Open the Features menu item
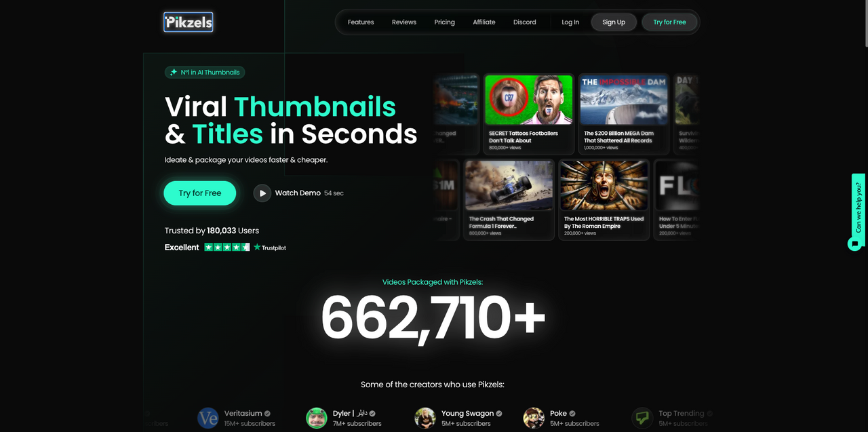The height and width of the screenshot is (432, 868). click(361, 22)
